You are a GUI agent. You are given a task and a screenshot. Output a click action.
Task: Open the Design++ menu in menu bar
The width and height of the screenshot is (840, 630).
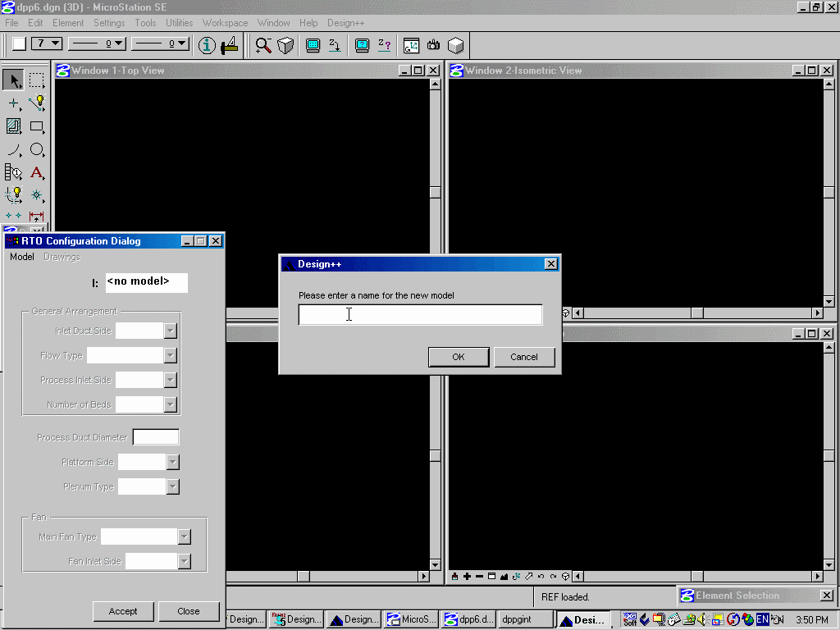point(346,23)
